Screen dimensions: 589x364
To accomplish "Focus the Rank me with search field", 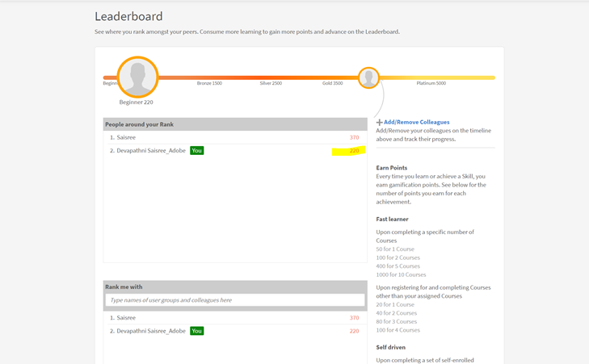I will [x=234, y=300].
